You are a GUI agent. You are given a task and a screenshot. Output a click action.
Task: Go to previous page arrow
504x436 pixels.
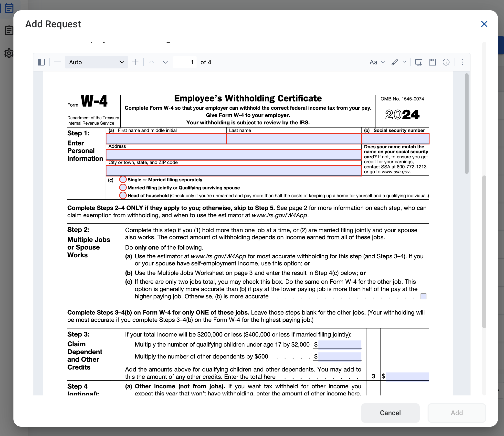[152, 62]
